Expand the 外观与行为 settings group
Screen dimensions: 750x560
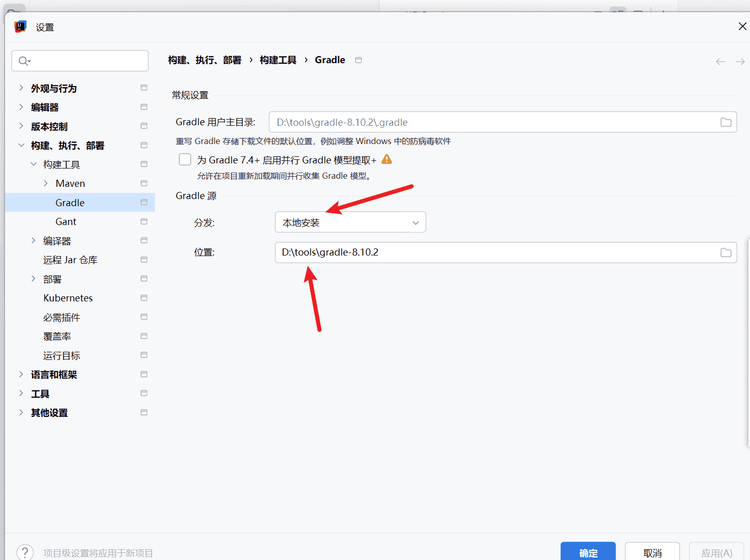click(21, 88)
